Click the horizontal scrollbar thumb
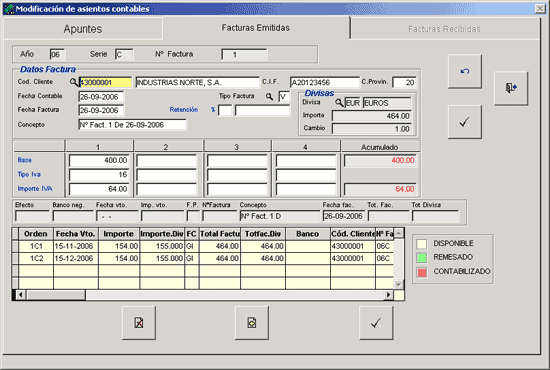The height and width of the screenshot is (370, 550). [55, 295]
